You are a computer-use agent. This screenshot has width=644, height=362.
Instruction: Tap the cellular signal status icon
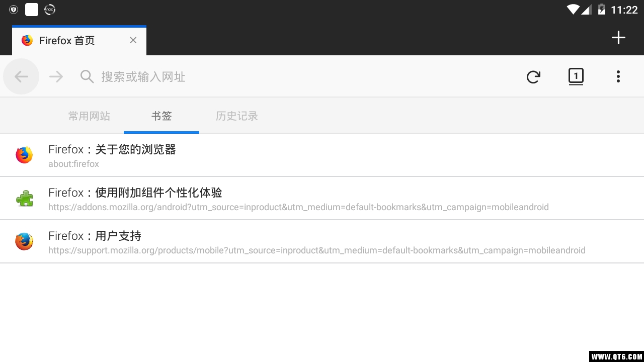pos(586,10)
